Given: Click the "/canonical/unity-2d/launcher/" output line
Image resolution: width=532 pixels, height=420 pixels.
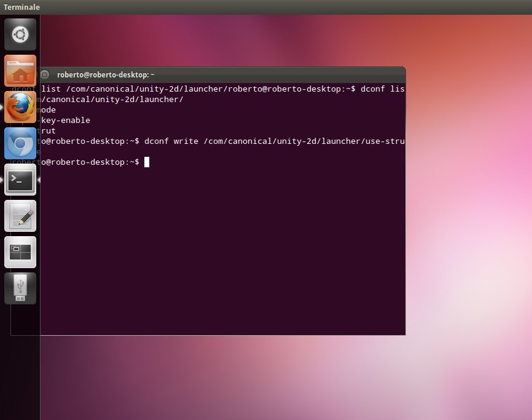Looking at the screenshot, I should point(112,100).
